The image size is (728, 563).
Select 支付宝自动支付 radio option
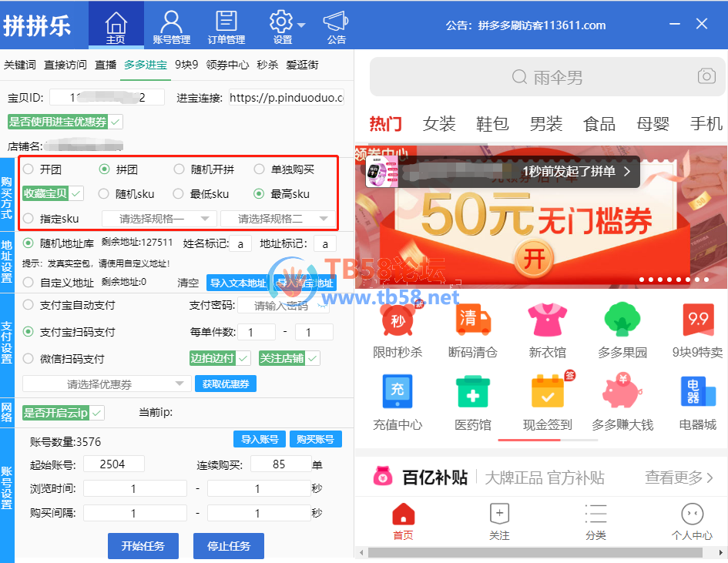click(29, 304)
